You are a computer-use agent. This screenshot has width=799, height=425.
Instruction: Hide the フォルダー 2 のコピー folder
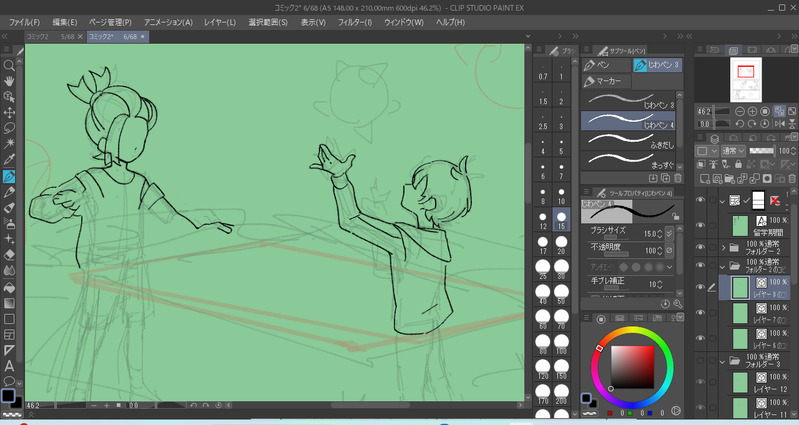701,265
